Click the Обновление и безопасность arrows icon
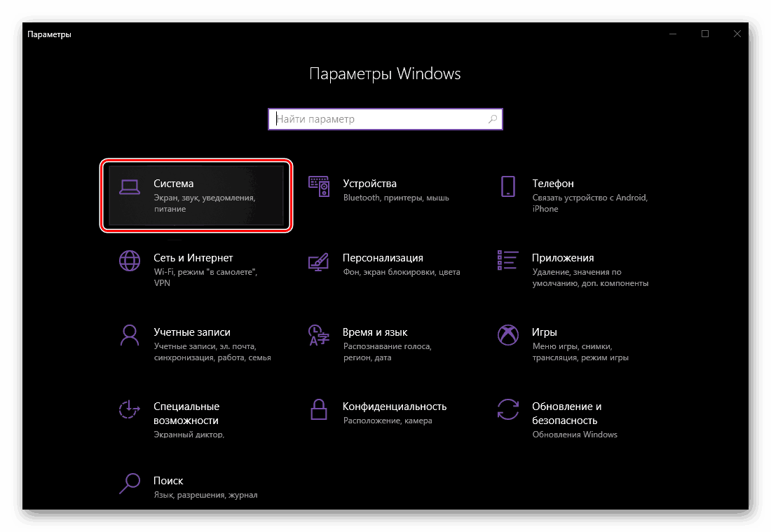 [508, 409]
